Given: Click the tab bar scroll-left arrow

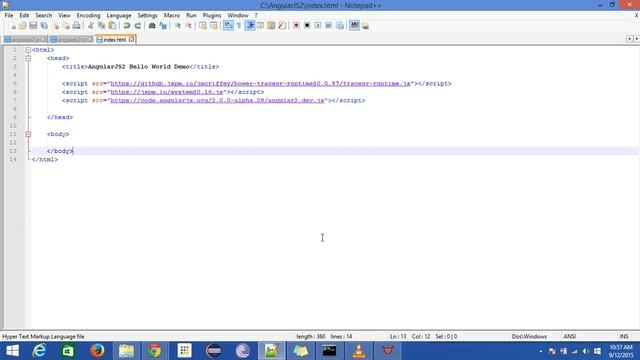Looking at the screenshot, I should (629, 39).
